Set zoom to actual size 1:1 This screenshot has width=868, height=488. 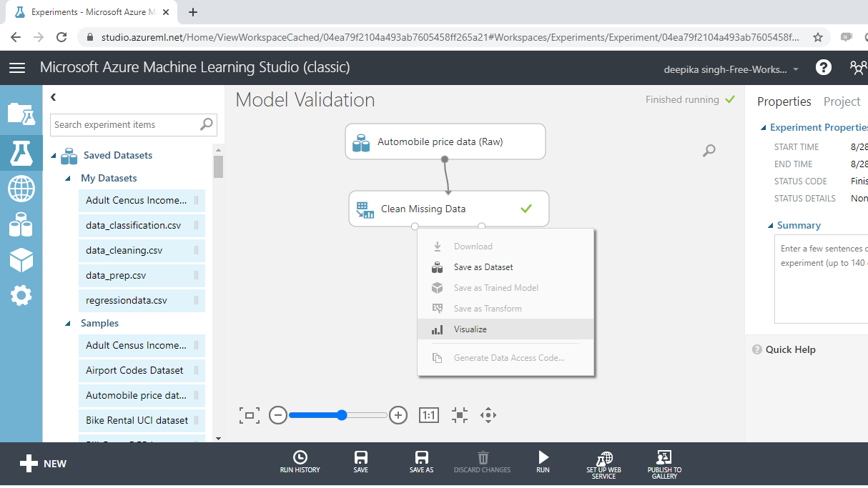tap(428, 415)
